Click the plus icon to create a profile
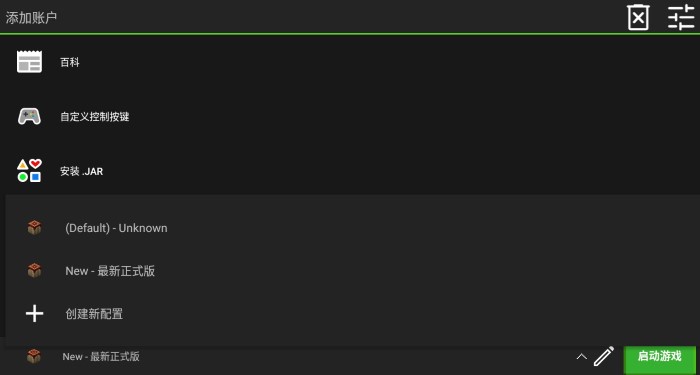700x375 pixels. click(x=34, y=314)
